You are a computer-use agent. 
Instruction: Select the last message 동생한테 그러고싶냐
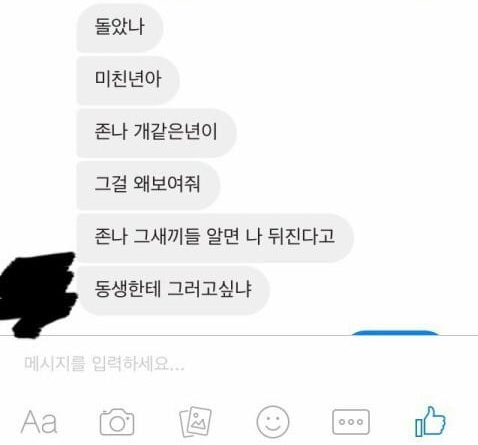coord(173,290)
